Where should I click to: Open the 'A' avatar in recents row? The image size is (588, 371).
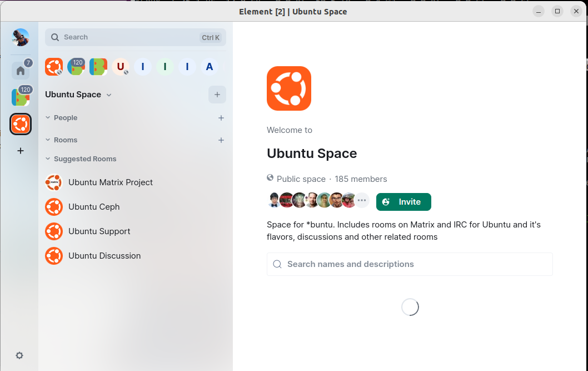tap(210, 67)
